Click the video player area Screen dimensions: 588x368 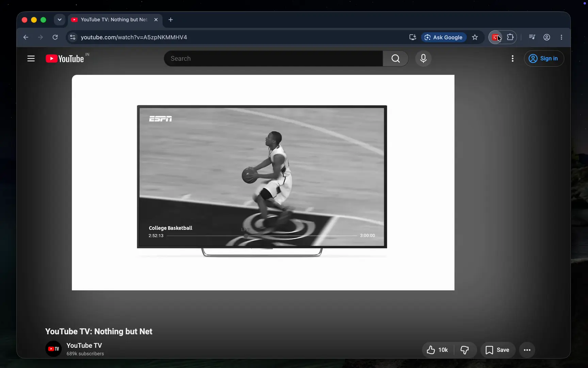click(263, 183)
